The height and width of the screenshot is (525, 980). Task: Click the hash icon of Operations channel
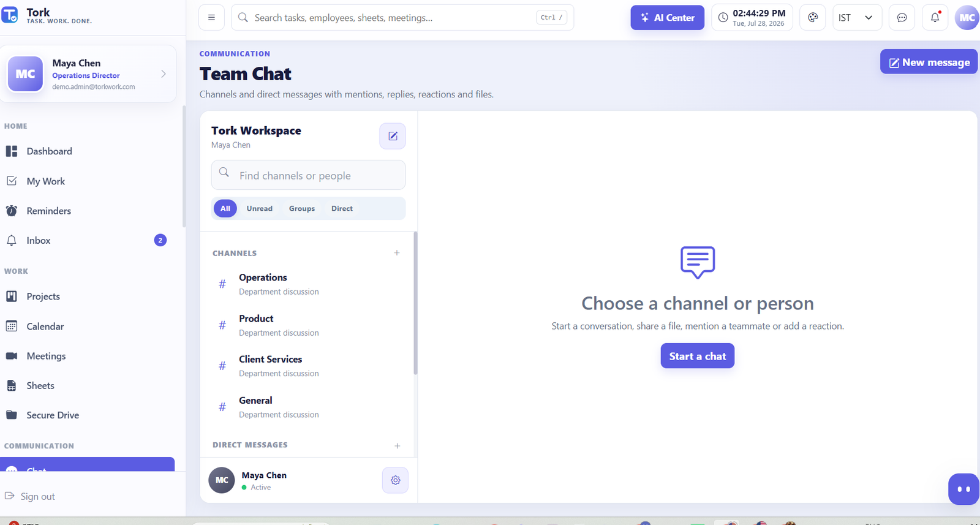(222, 284)
